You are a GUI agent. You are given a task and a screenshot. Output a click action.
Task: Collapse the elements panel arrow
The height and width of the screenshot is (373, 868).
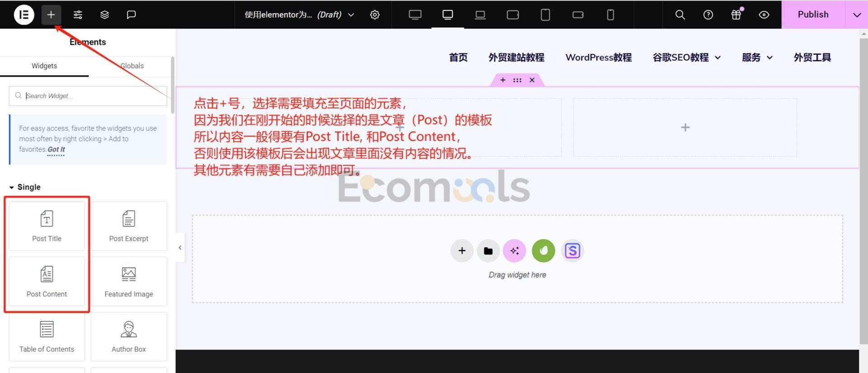(180, 248)
